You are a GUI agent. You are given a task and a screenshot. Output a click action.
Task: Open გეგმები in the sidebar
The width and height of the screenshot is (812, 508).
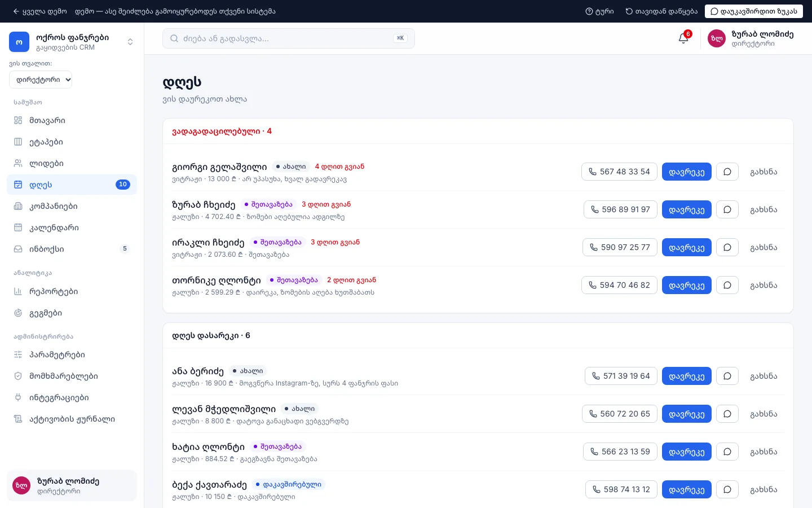click(x=72, y=313)
